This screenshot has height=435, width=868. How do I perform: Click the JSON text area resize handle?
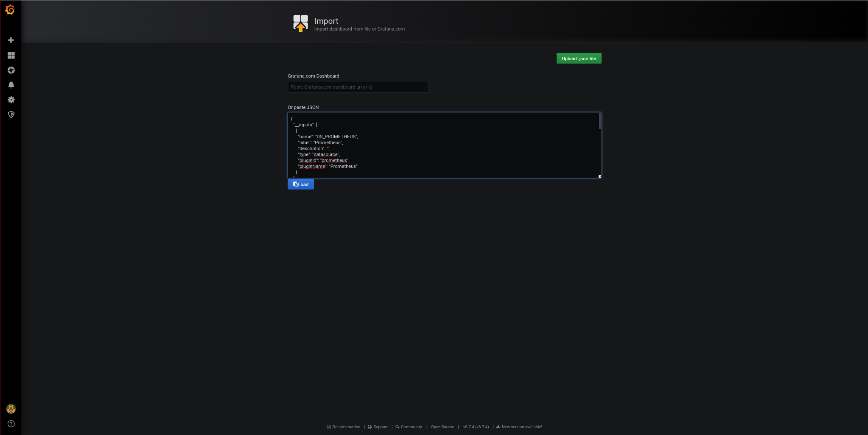(599, 176)
